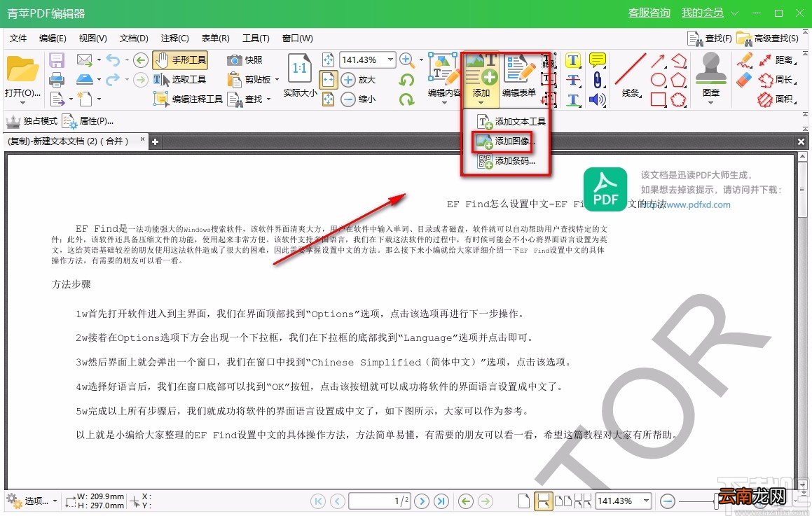812x516 pixels.
Task: Select the Strikethrough text tool
Action: [573, 80]
